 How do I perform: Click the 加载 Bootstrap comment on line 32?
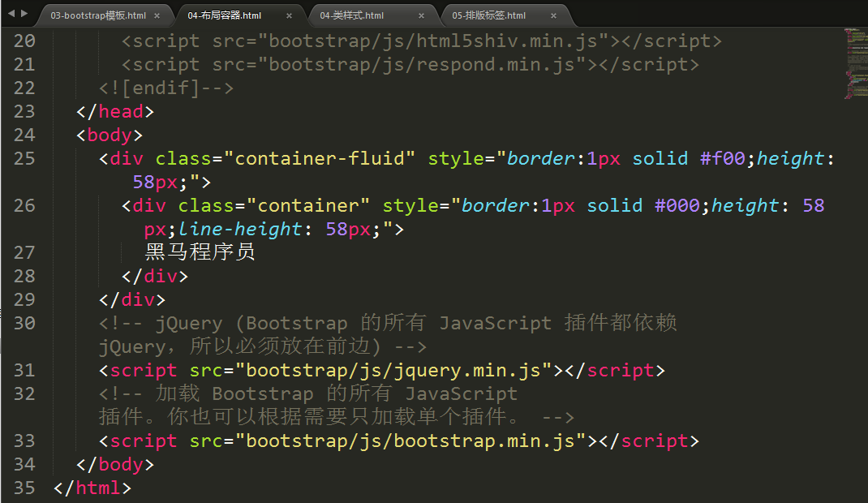(x=337, y=406)
